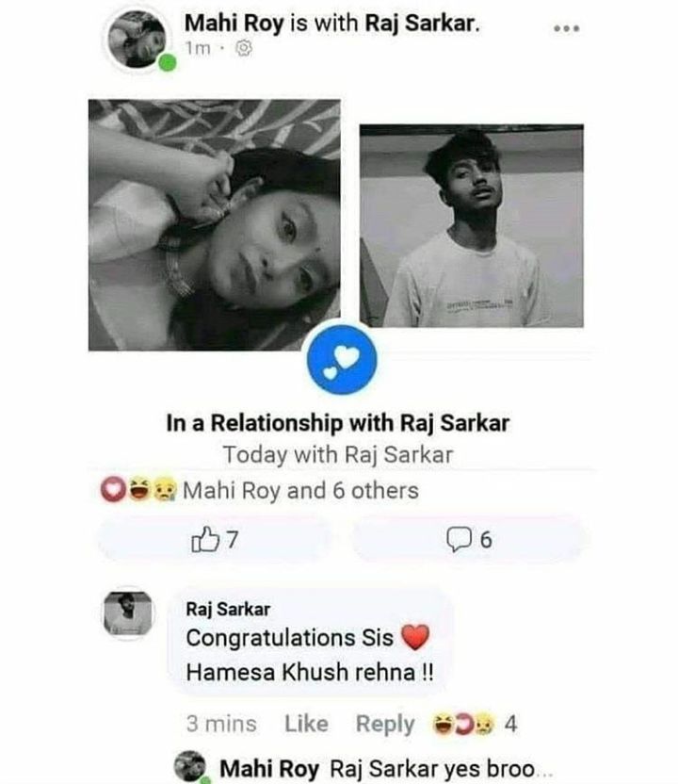
Task: View the post's reaction emoji icons
Action: click(138, 491)
